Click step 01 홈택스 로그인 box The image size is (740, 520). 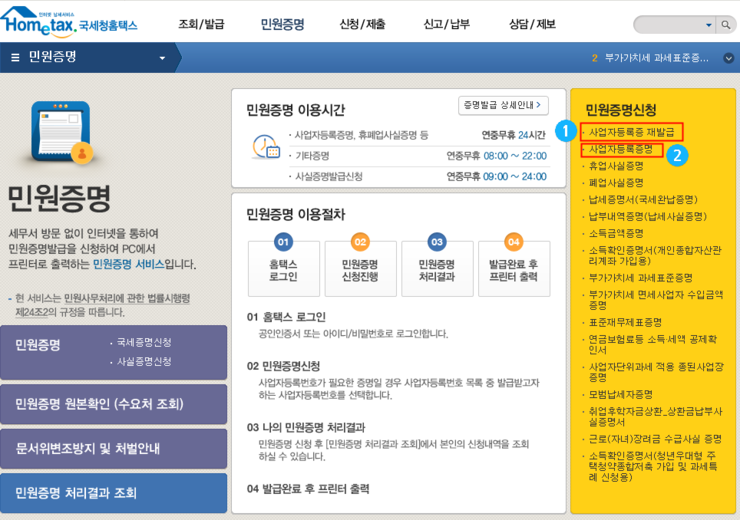click(x=284, y=268)
